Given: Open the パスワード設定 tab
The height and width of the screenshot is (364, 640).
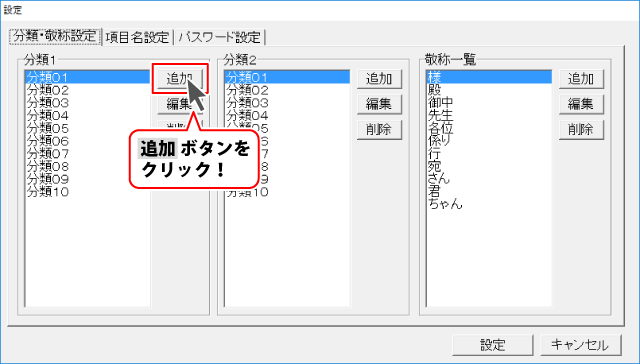Looking at the screenshot, I should [220, 37].
